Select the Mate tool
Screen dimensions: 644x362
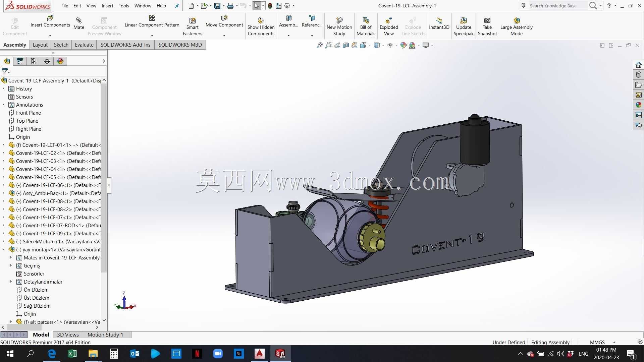point(79,23)
